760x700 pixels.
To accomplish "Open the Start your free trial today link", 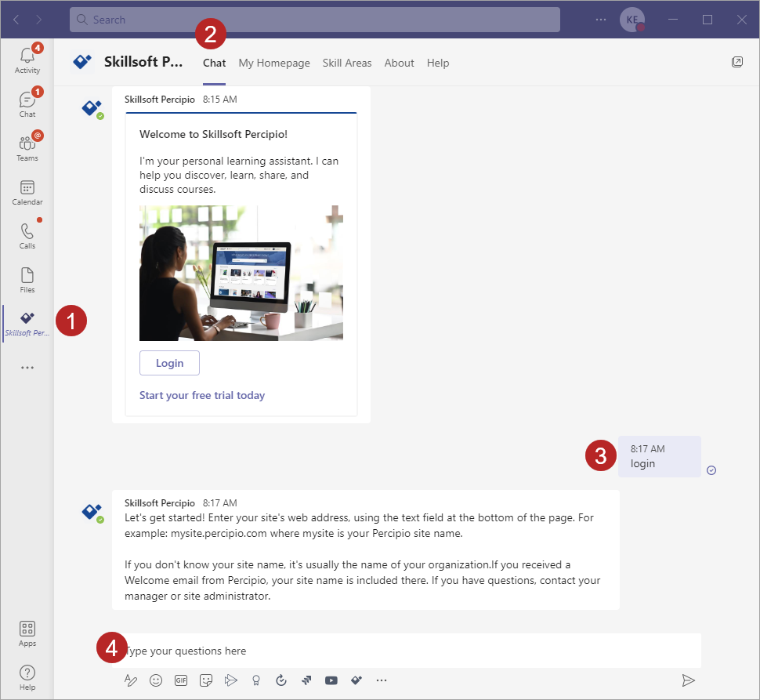I will (x=202, y=396).
